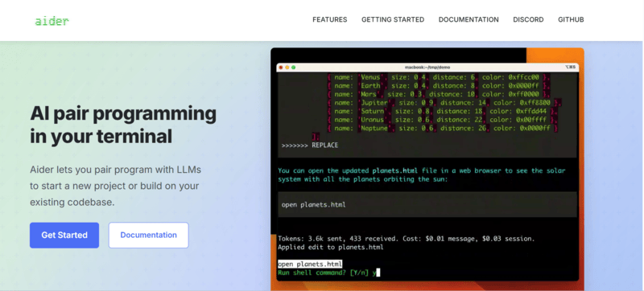This screenshot has height=291, width=644.
Task: Click the 'Aider lets you pair program' paragraph
Action: point(115,186)
